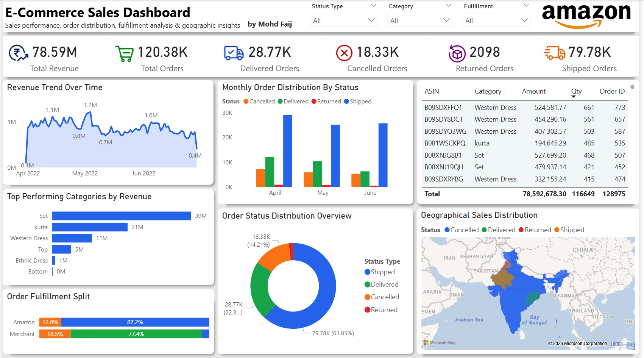Viewport: 644px width, 358px height.
Task: Click Merchant's 18.5% orange fulfillment segment
Action: click(x=55, y=334)
